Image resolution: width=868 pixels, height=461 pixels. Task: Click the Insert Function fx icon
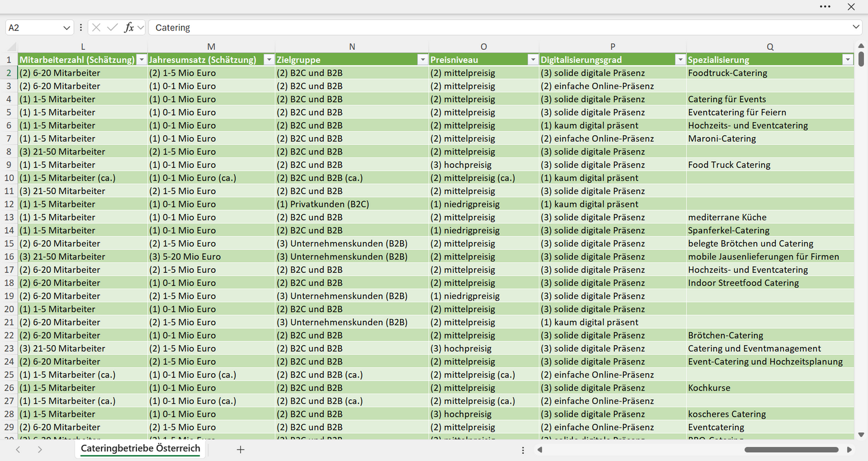point(129,28)
